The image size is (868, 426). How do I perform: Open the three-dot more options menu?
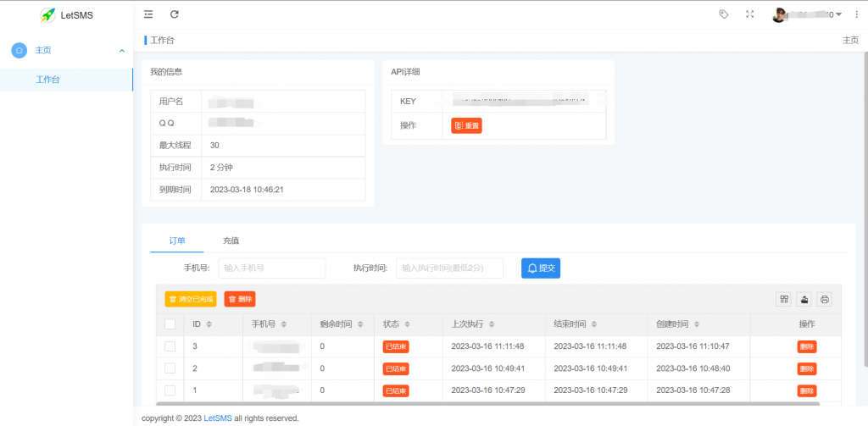[x=854, y=14]
